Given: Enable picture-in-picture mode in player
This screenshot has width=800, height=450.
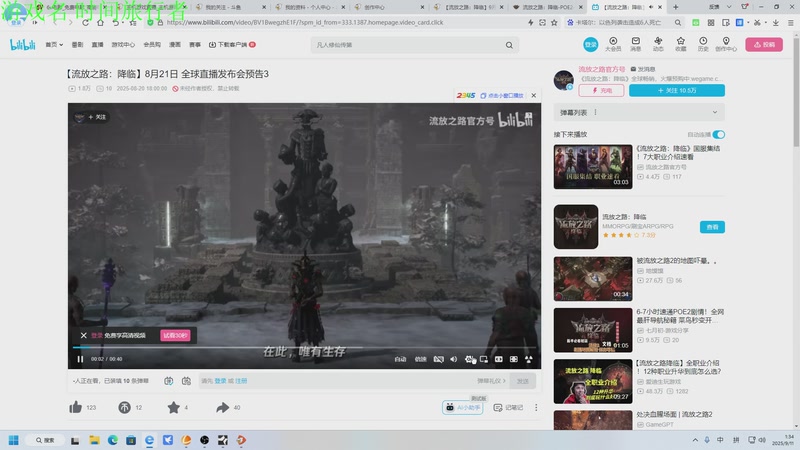Looking at the screenshot, I should click(484, 359).
